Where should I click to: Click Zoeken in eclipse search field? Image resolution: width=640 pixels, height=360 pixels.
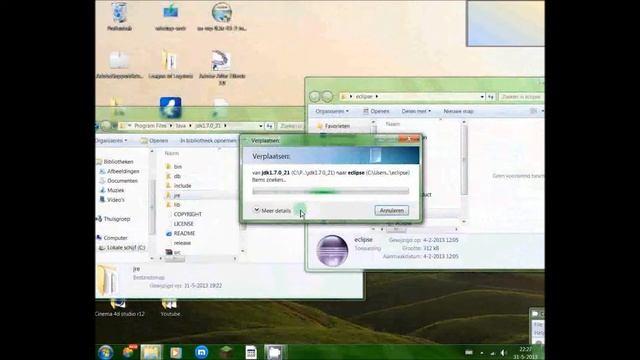[x=521, y=96]
